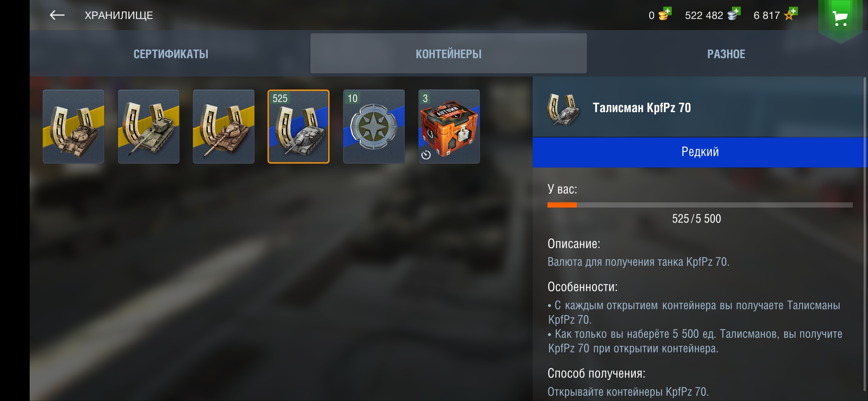Select the third yellow talisman with brown tank
This screenshot has height=401, width=868.
224,127
